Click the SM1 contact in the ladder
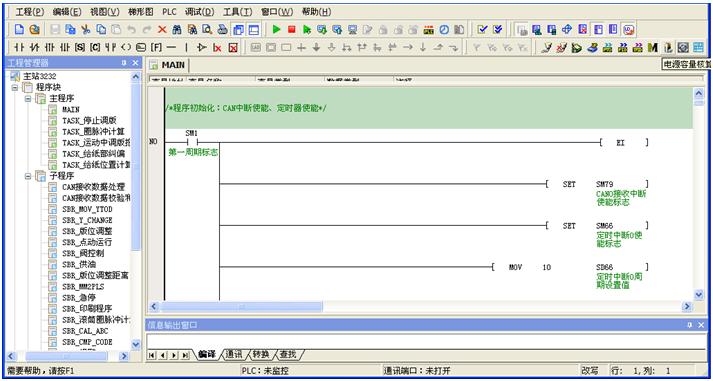713x381 pixels. point(191,142)
